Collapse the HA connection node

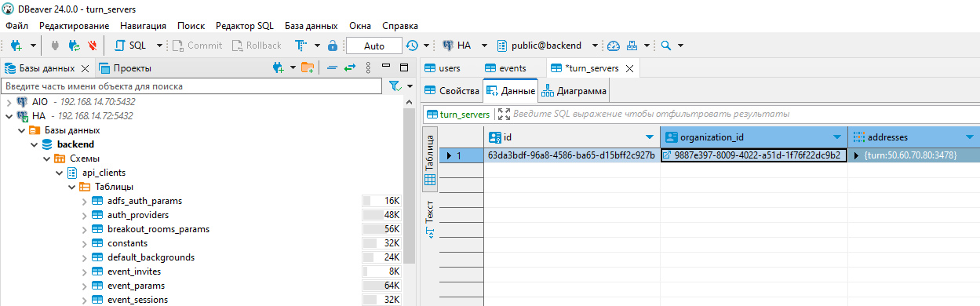9,116
